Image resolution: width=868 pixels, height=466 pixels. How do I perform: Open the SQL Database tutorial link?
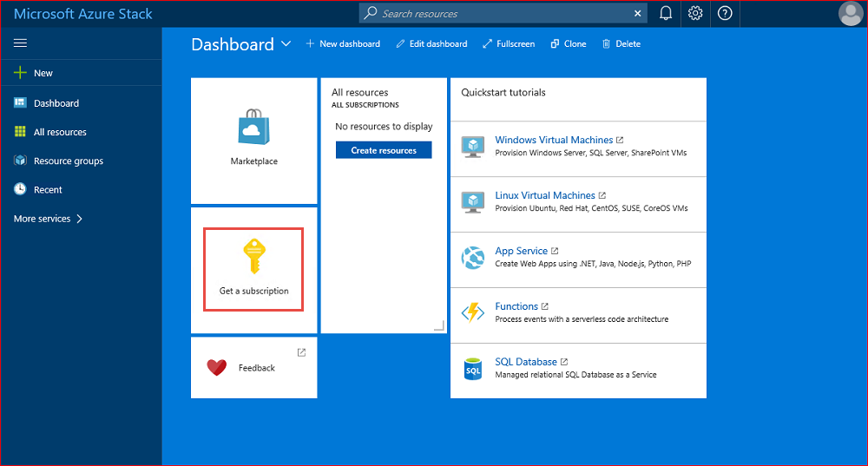point(526,361)
